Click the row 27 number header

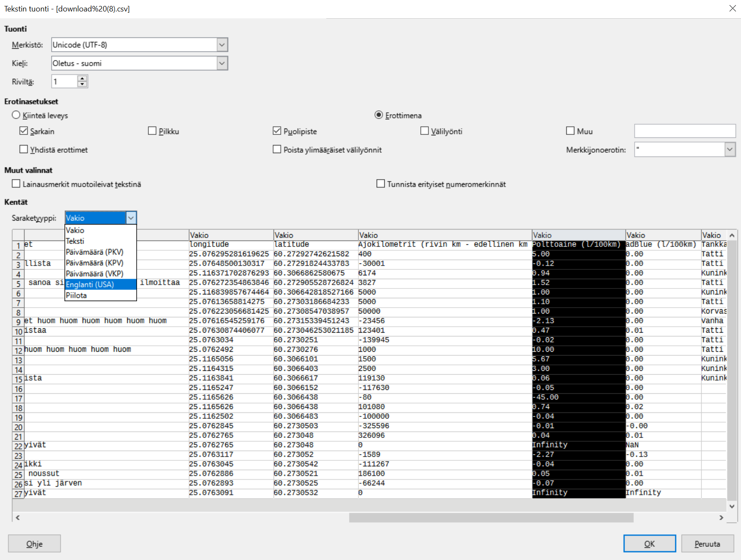(x=18, y=493)
